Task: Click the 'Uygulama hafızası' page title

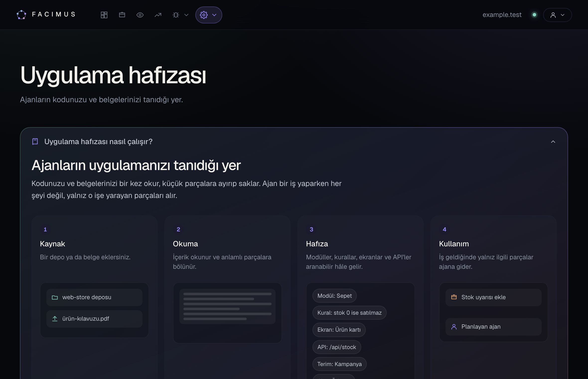Action: coord(113,76)
